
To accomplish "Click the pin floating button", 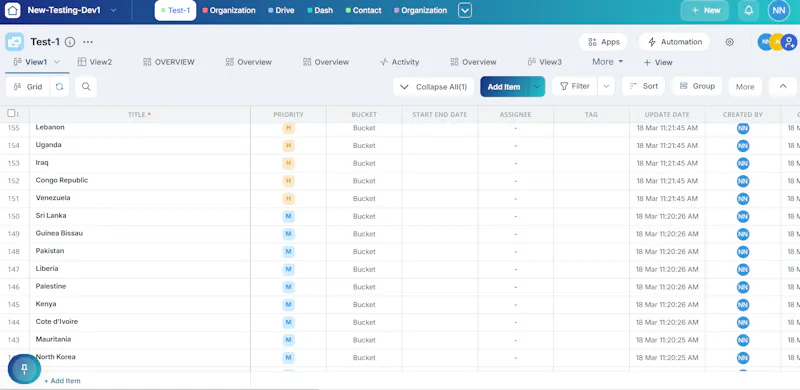I will (x=24, y=368).
